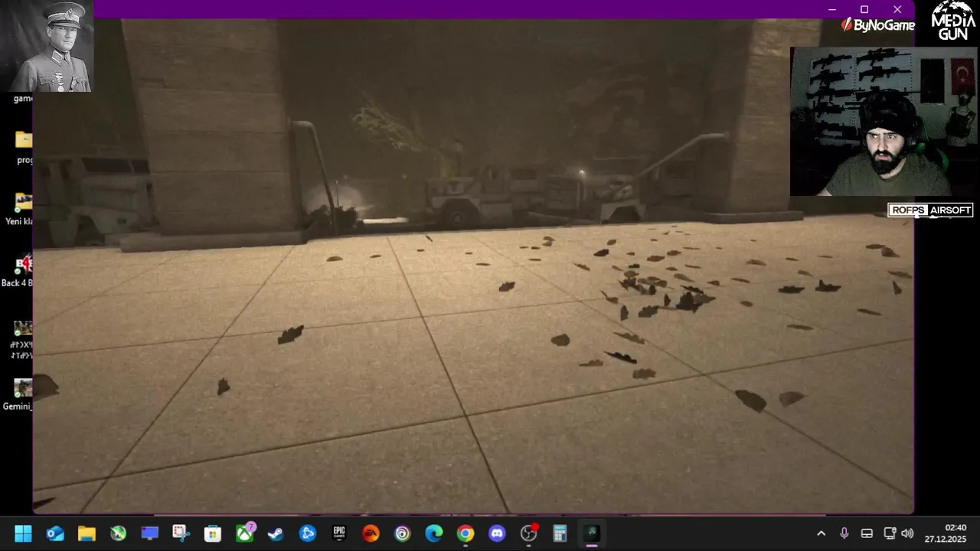Minimize the purple game window

(832, 9)
